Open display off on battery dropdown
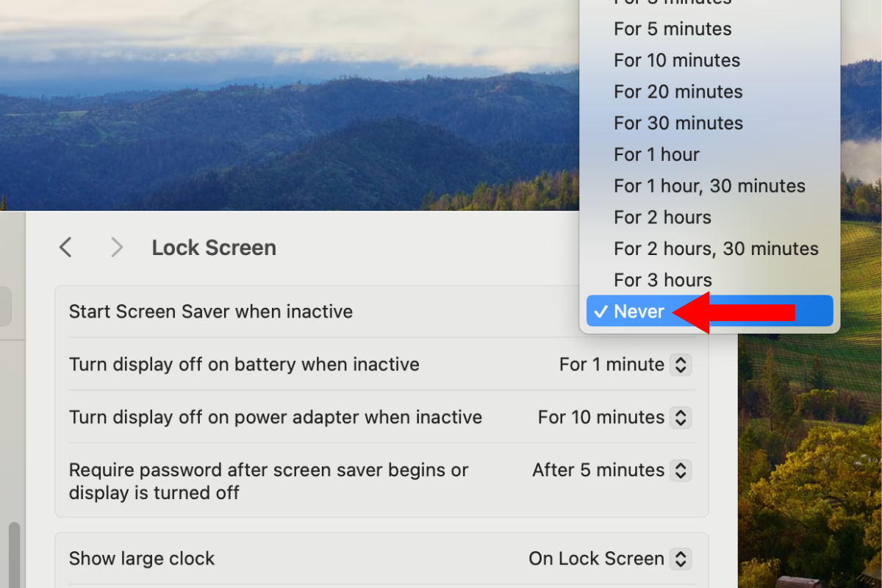882x588 pixels. [x=624, y=365]
